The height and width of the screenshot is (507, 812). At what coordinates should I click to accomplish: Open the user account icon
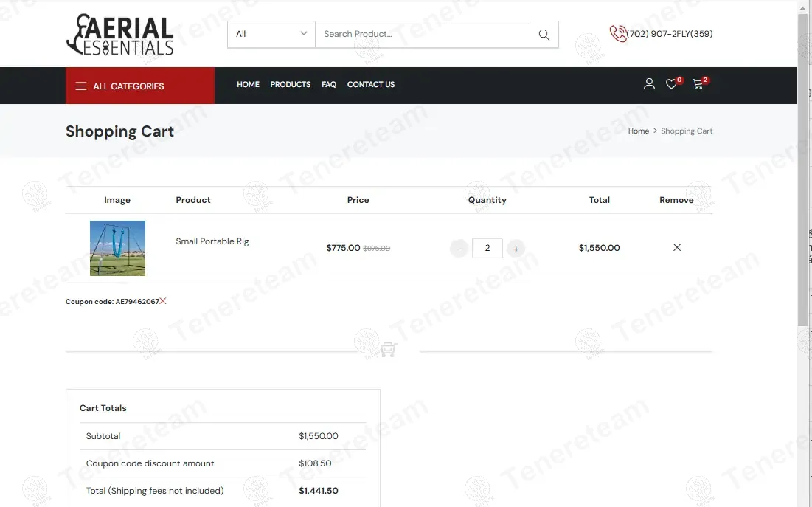649,84
